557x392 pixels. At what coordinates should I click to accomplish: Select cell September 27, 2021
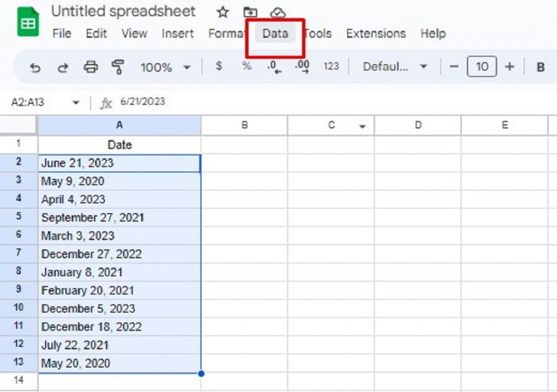[119, 217]
